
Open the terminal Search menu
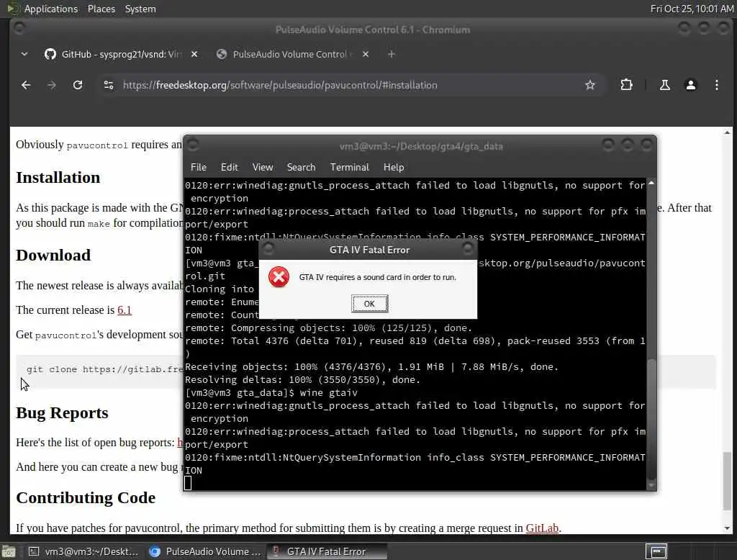[x=302, y=168]
